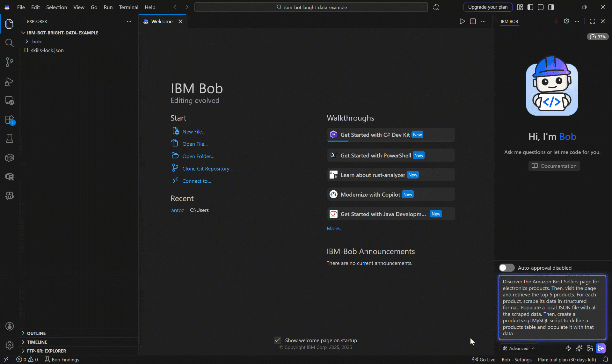Open Get Started with PowerShell walkthrough
612x364 pixels.
(x=391, y=155)
